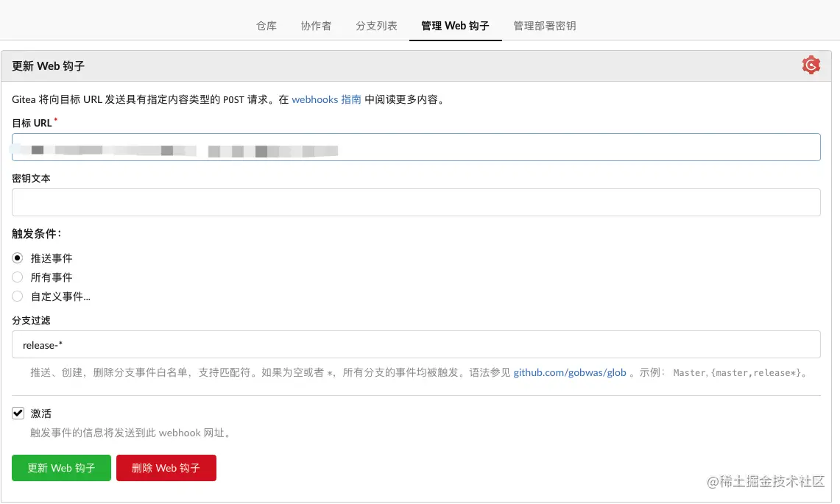The height and width of the screenshot is (504, 840).
Task: Edit the 分支过滤 field containing release-*
Action: point(416,344)
